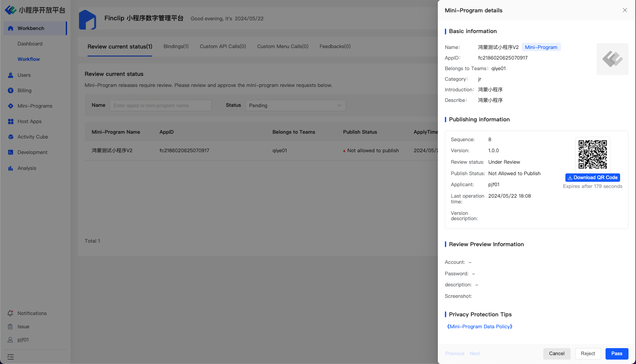Click the Development terminal icon
The height and width of the screenshot is (364, 636).
tap(11, 152)
